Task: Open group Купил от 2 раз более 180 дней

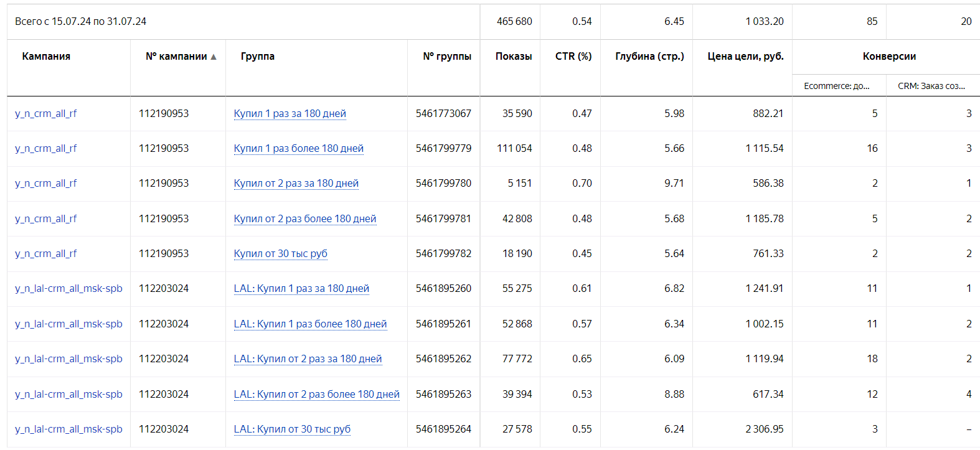Action: (x=304, y=218)
